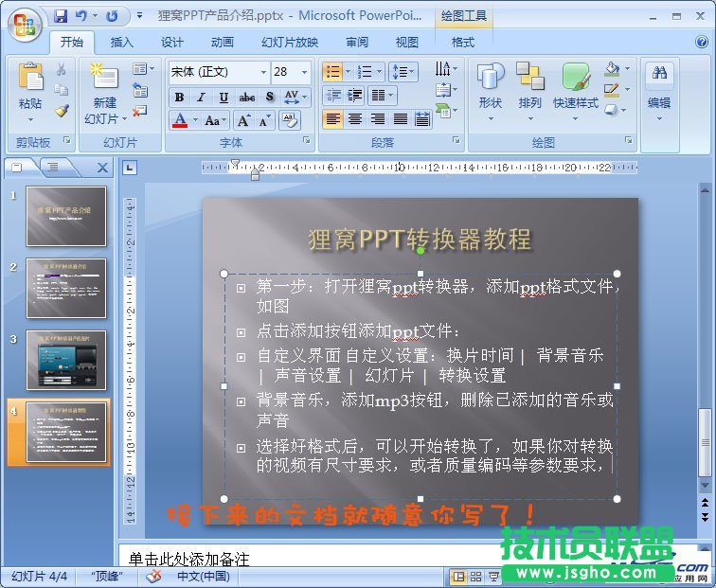Screen dimensions: 716x588
Task: Increase the font size
Action: 243,120
